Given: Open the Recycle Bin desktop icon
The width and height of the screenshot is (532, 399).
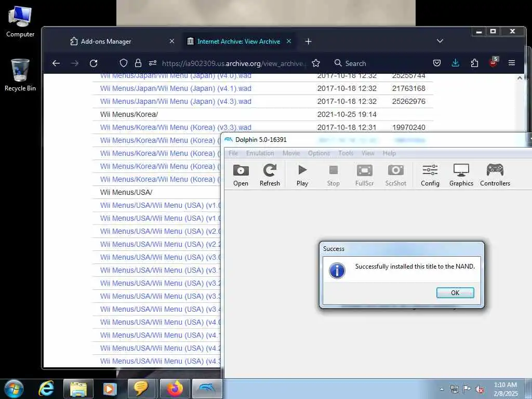Looking at the screenshot, I should [20, 75].
